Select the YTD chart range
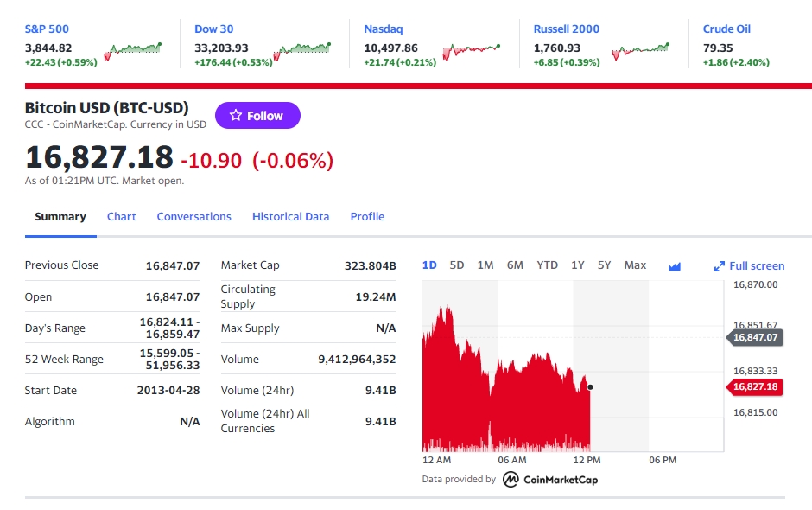 [548, 265]
